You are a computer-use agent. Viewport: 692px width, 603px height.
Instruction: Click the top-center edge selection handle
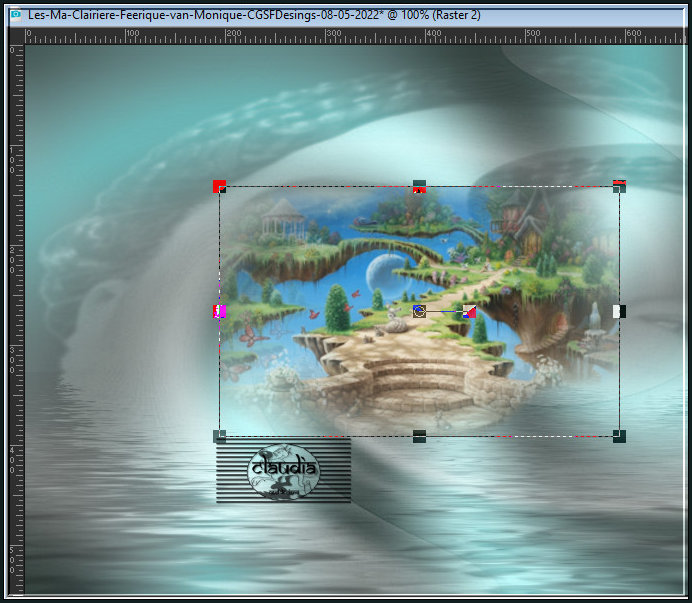coord(419,186)
